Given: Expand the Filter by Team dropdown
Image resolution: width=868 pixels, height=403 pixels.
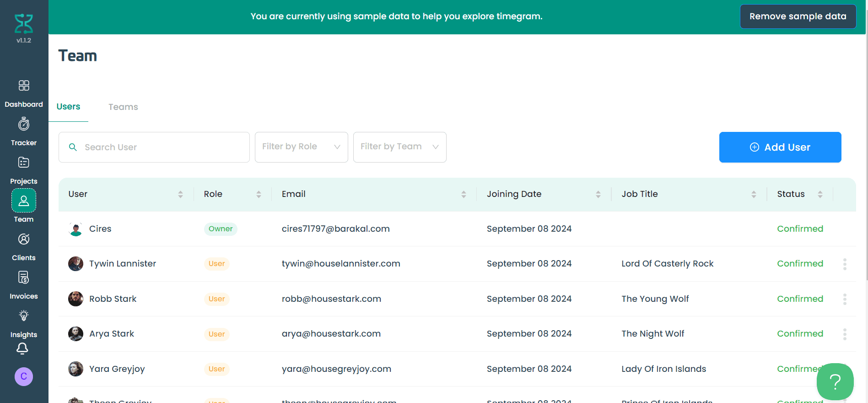Looking at the screenshot, I should point(400,147).
